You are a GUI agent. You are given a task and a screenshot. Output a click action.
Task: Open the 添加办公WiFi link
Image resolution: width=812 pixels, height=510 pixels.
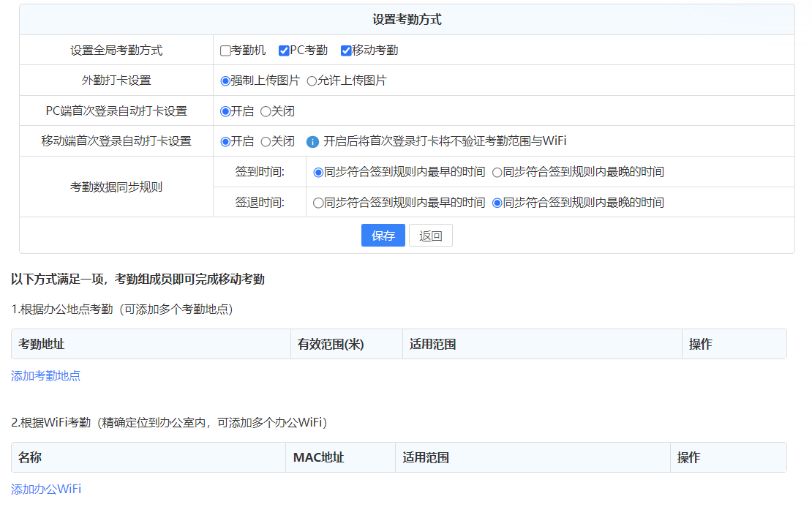[45, 489]
